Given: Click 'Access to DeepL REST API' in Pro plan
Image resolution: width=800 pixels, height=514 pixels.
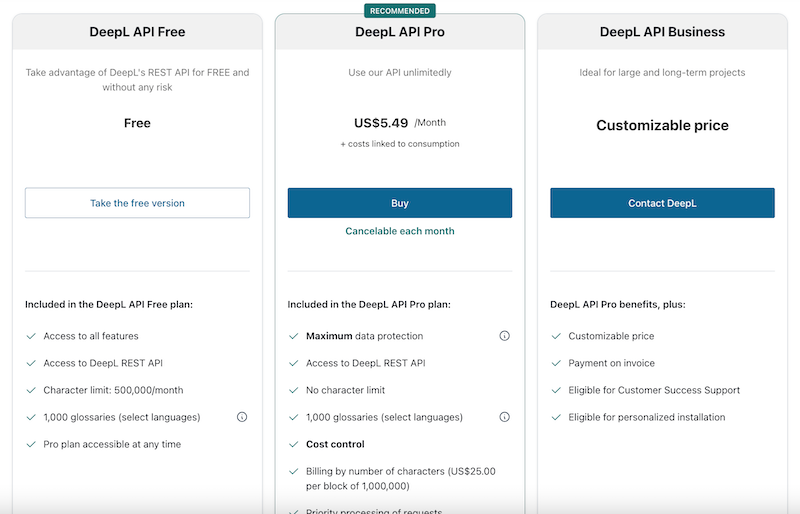Looking at the screenshot, I should (365, 363).
